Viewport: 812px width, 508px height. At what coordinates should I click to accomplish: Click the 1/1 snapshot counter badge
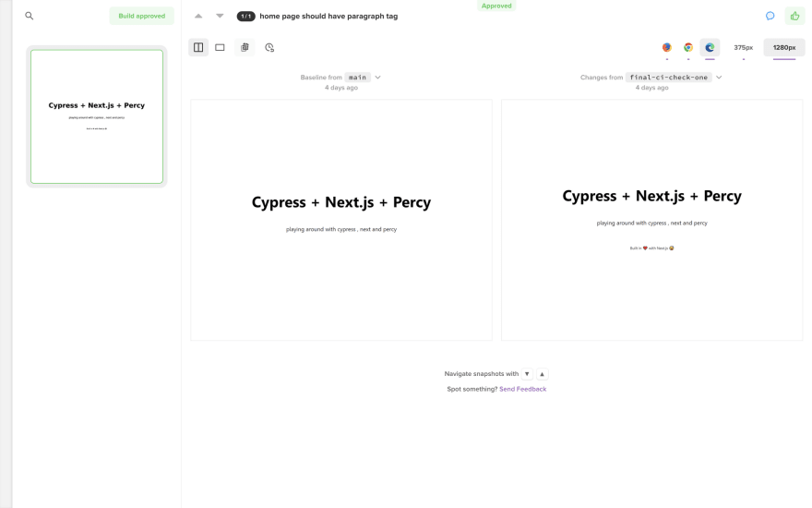pos(246,16)
